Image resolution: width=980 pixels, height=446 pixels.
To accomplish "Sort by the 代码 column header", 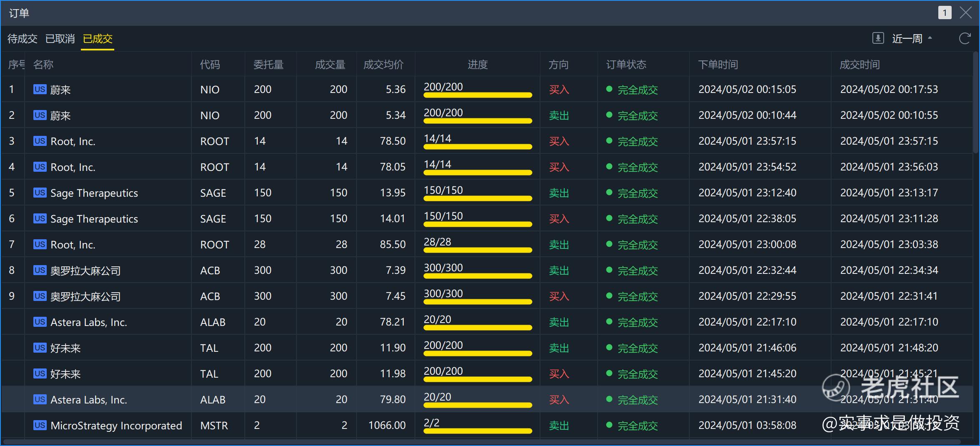I will 210,65.
